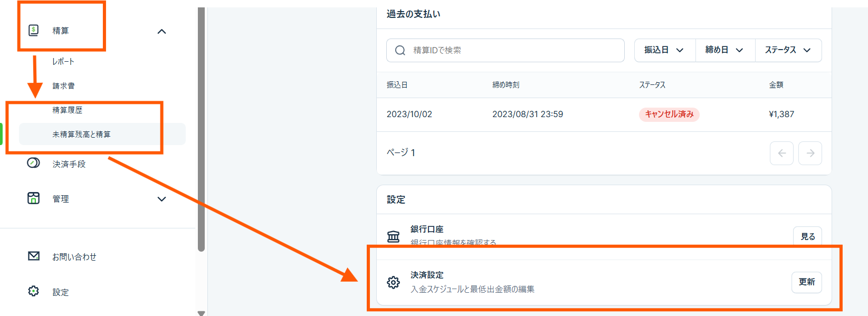Collapse the 精算 menu section chevron

[162, 32]
